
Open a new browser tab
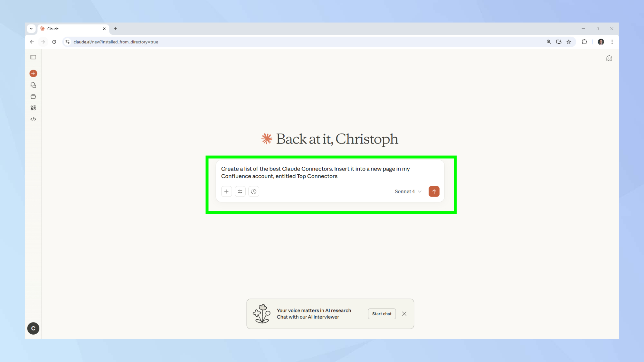115,29
